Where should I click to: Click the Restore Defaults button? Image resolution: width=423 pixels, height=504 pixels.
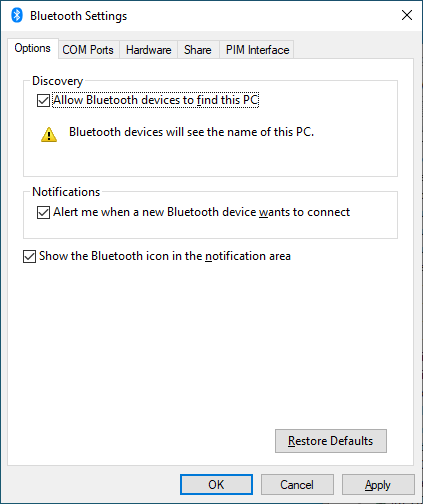(331, 441)
